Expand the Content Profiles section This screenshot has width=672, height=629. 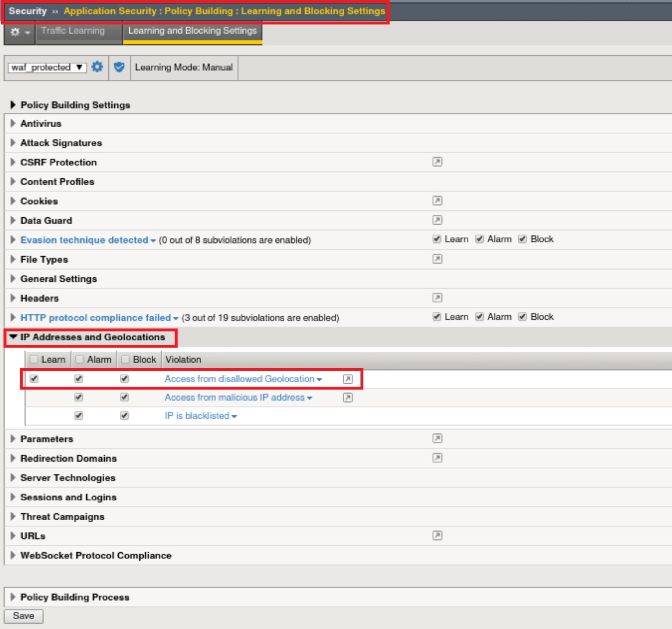coord(13,181)
